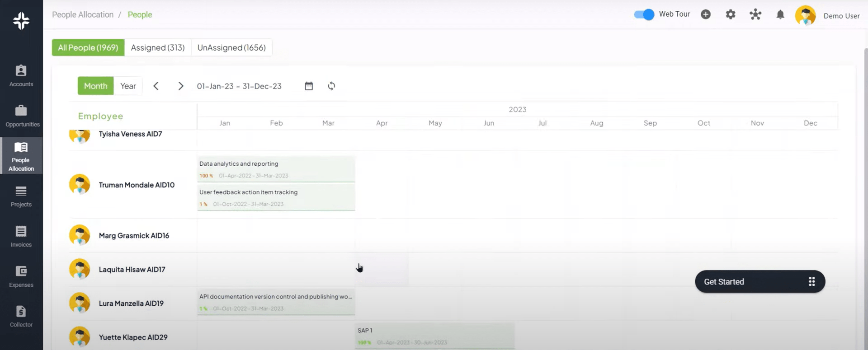Advance to next date range
Image resolution: width=868 pixels, height=350 pixels.
181,86
